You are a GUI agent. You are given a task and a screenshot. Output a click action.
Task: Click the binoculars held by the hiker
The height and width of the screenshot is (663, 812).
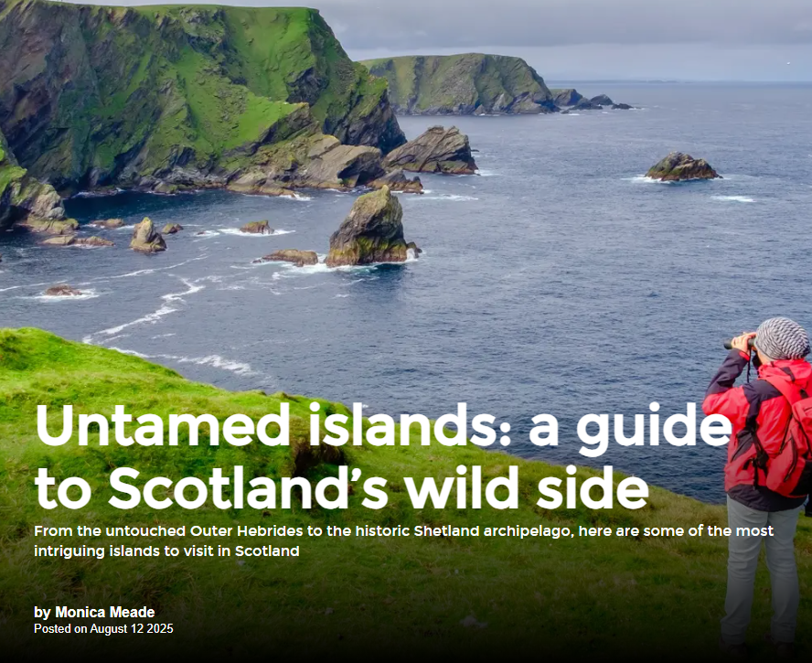pos(741,344)
